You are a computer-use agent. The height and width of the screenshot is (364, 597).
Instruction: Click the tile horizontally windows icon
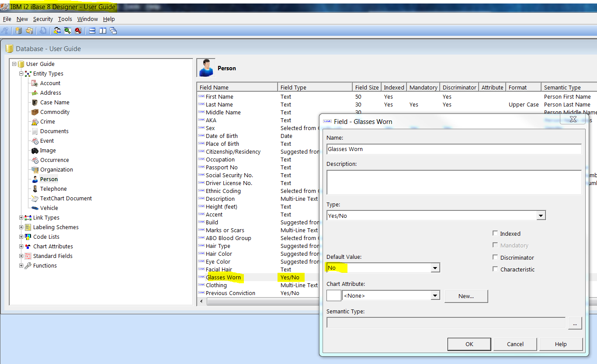click(x=92, y=31)
